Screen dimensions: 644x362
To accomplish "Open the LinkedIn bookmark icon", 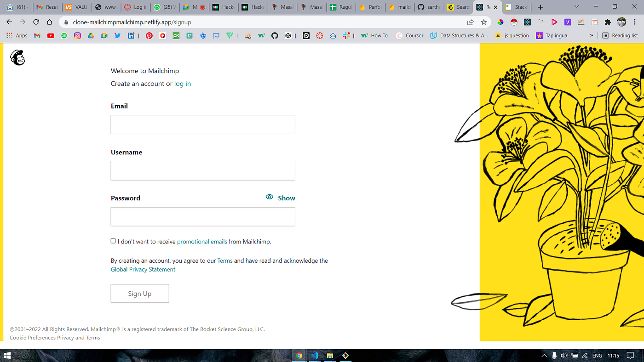I will coord(131,35).
